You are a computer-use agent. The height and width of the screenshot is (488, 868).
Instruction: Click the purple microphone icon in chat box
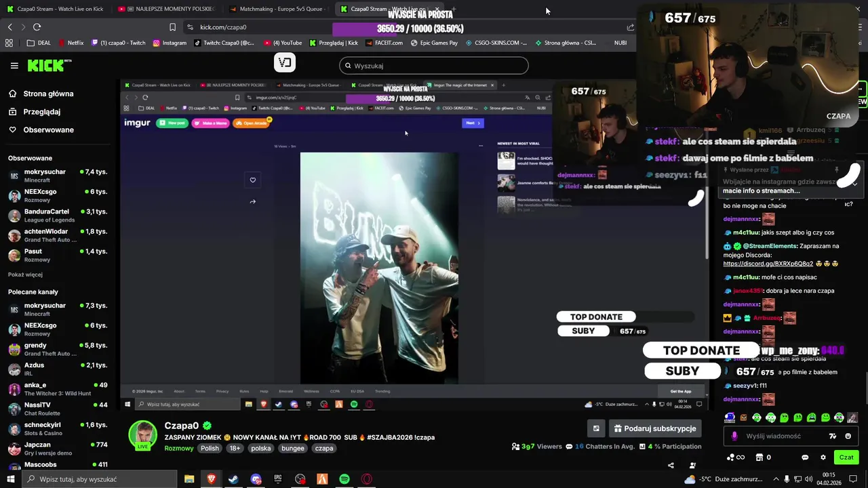point(734,436)
